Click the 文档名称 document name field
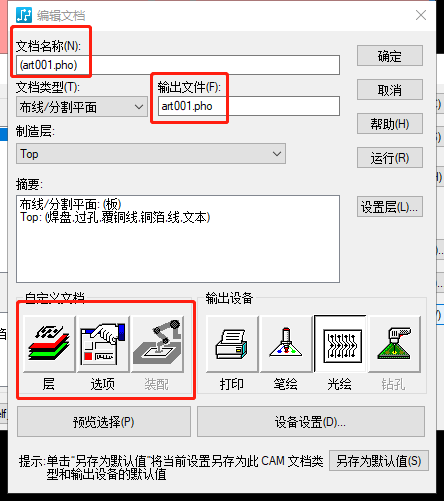The image size is (444, 501). coord(178,65)
